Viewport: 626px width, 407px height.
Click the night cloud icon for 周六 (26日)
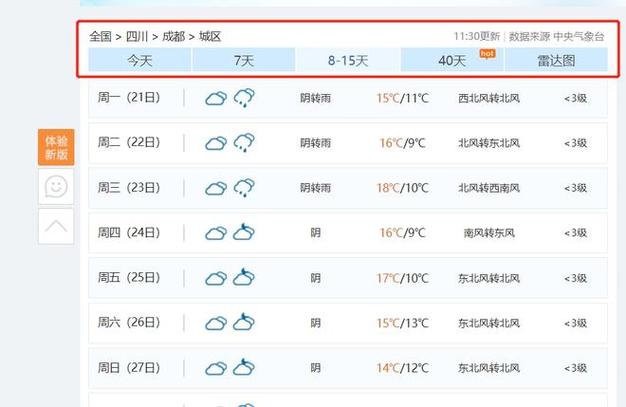244,322
